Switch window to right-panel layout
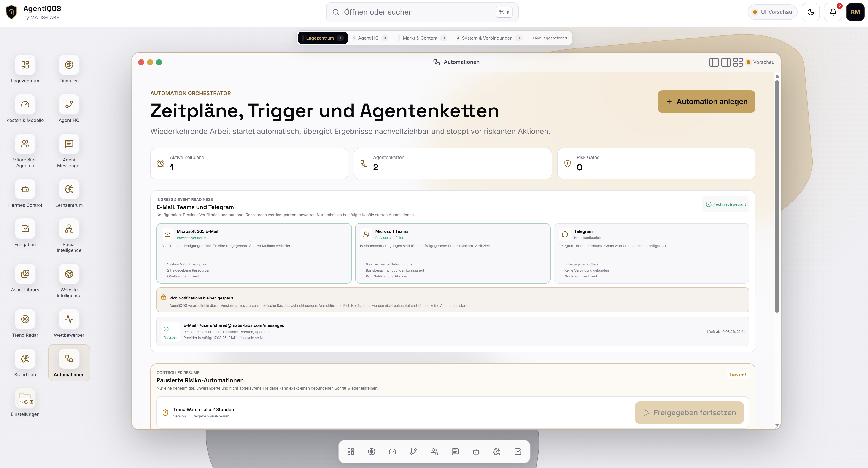868x468 pixels. [726, 62]
